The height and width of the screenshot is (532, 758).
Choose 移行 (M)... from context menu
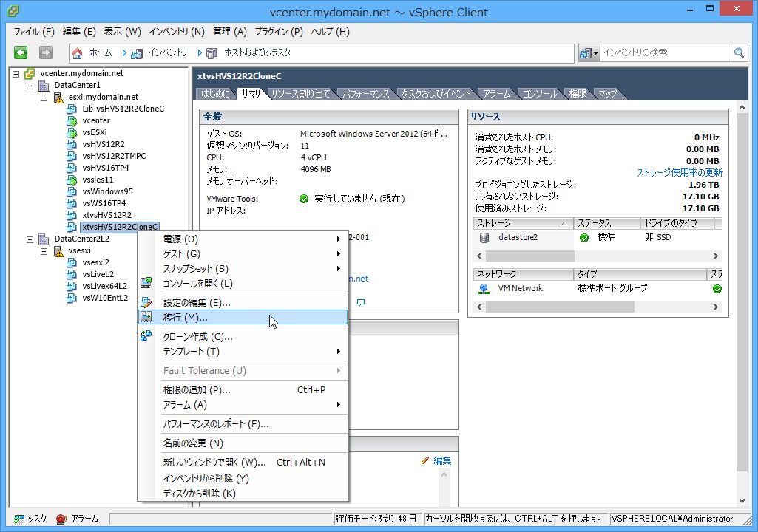[x=243, y=317]
